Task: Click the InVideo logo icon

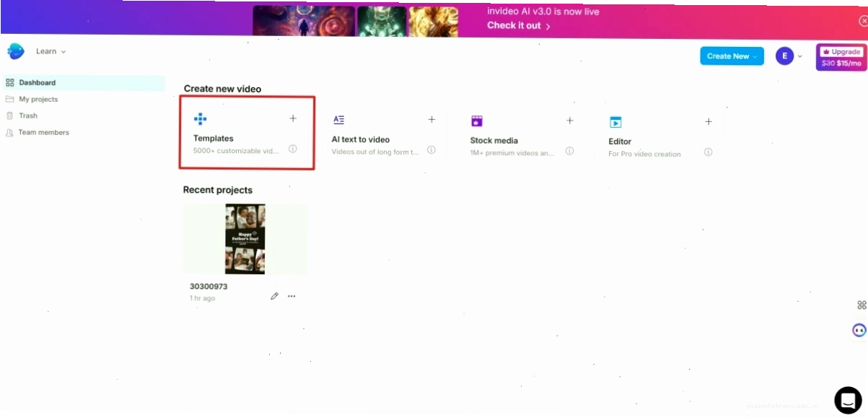Action: click(x=16, y=51)
